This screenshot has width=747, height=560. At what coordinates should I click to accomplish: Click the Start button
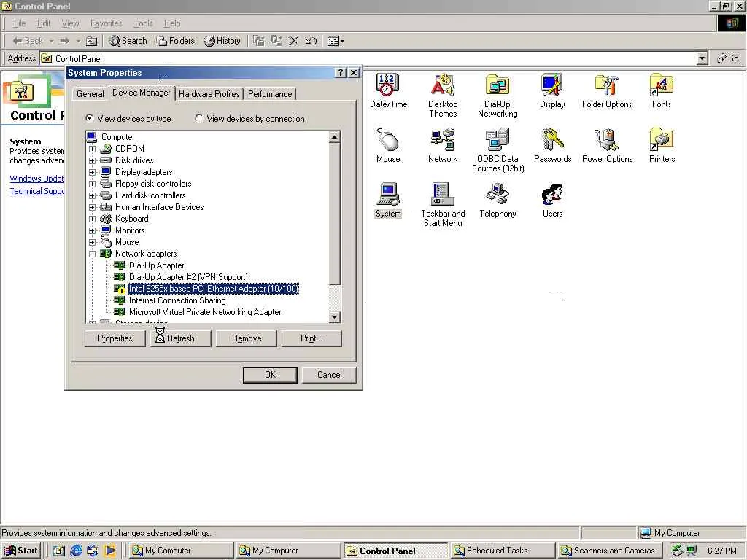coord(21,551)
